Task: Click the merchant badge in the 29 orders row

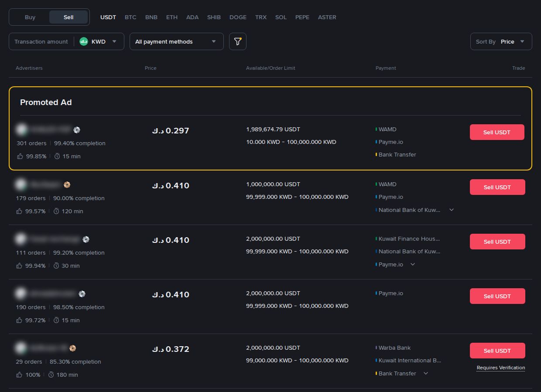Action: point(73,348)
